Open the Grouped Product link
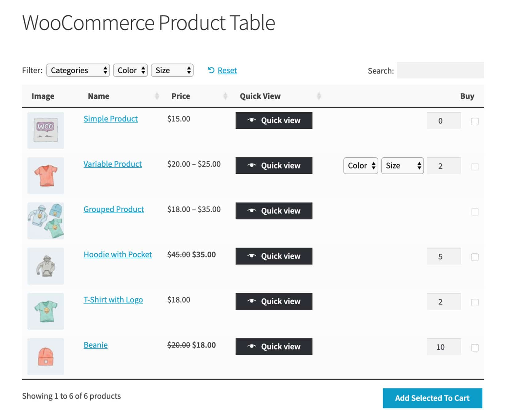 point(113,209)
